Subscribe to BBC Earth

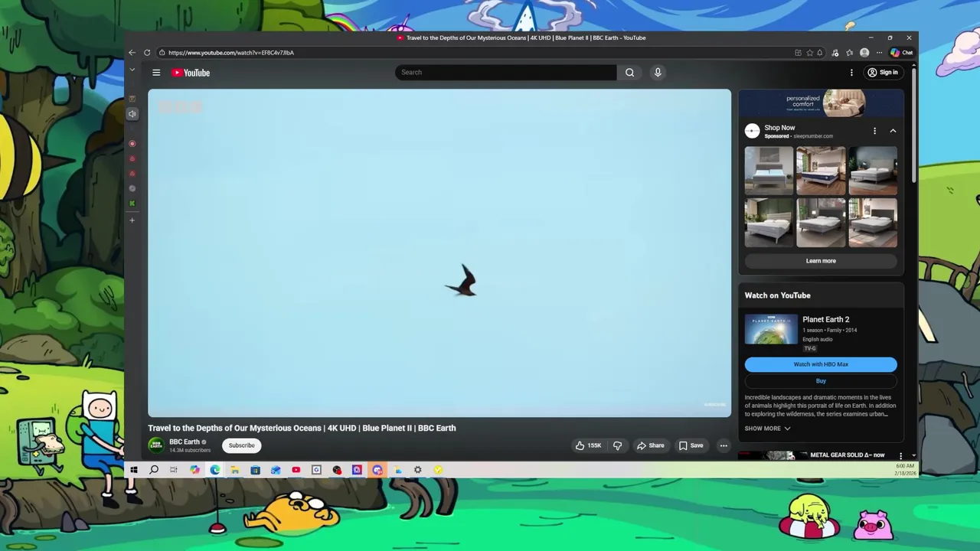pyautogui.click(x=241, y=445)
